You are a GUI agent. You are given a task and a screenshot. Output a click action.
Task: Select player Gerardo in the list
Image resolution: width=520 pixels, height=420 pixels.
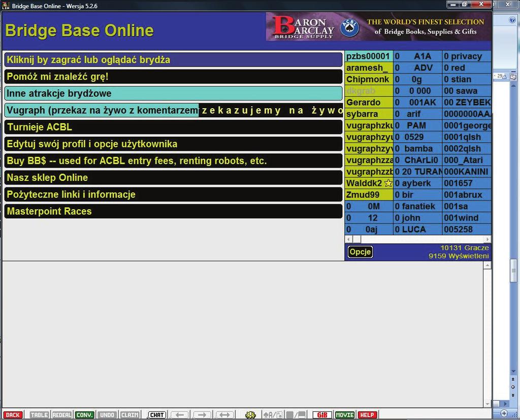click(x=369, y=103)
